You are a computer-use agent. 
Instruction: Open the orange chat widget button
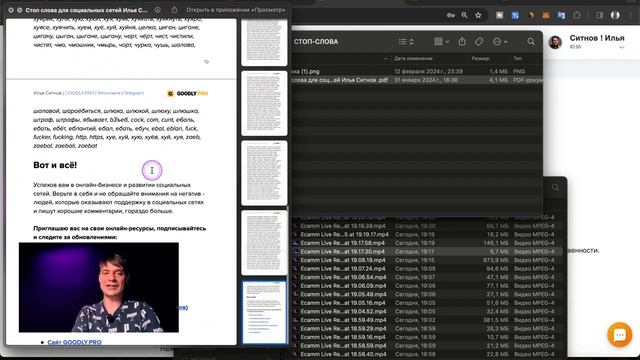[x=620, y=335]
